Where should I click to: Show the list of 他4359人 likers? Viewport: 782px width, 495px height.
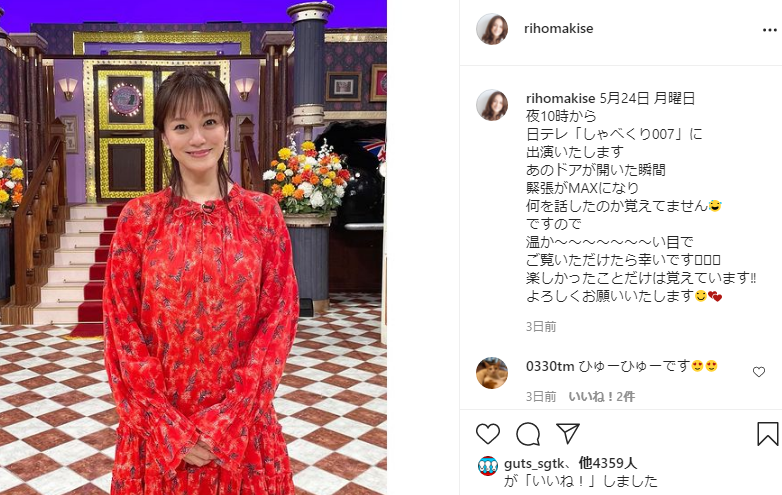click(607, 464)
